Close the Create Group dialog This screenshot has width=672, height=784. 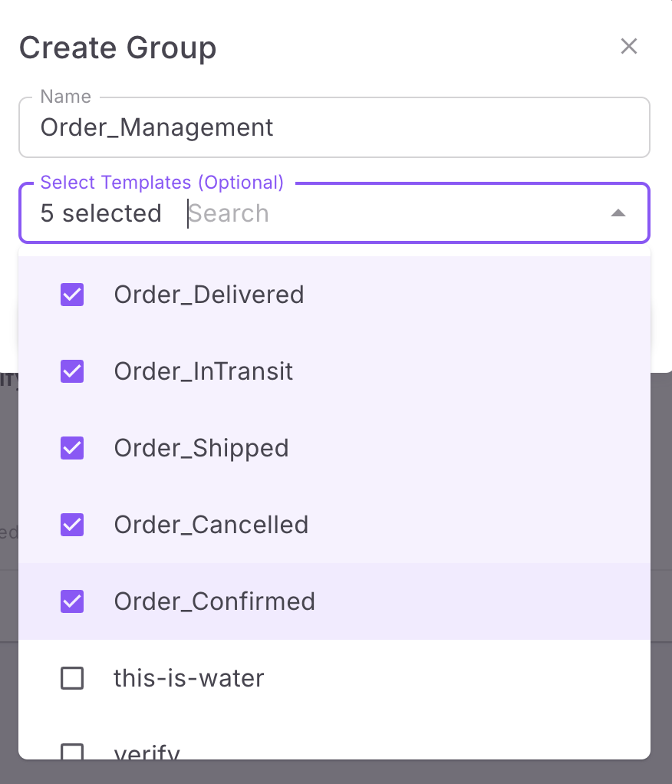629,47
